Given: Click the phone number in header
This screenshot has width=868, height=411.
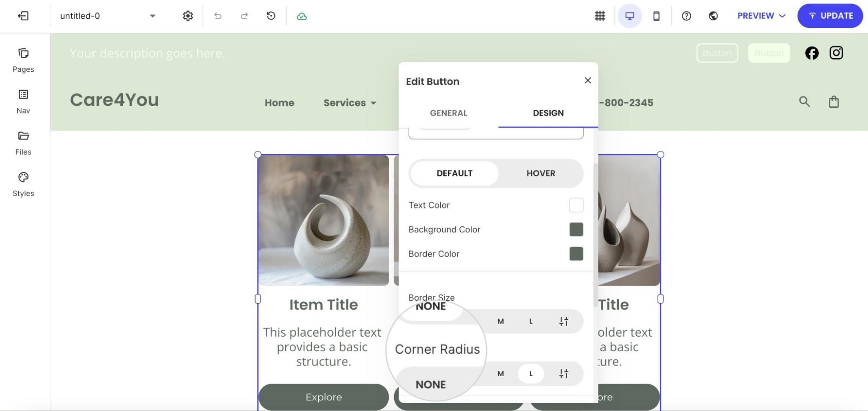Looking at the screenshot, I should click(626, 103).
